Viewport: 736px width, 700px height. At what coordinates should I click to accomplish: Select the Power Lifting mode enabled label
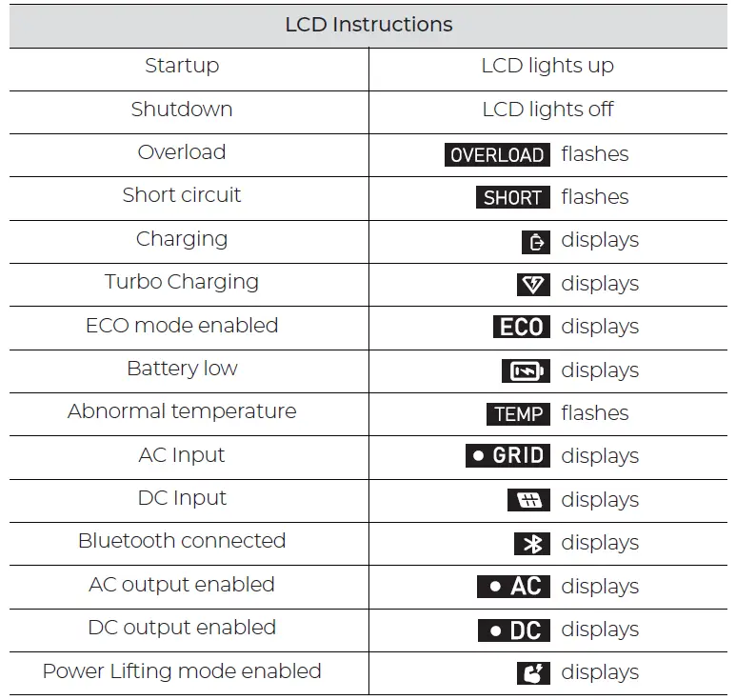[x=182, y=670]
